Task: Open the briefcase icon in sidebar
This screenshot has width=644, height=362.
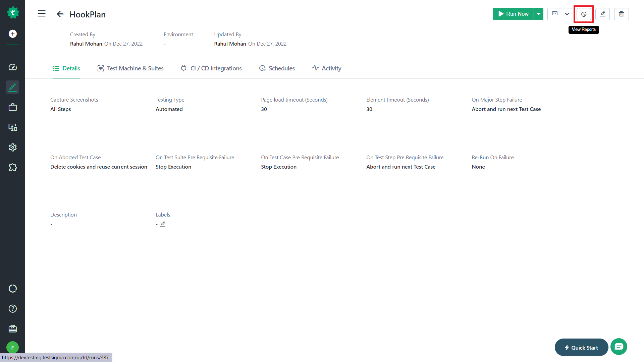Action: click(x=13, y=107)
